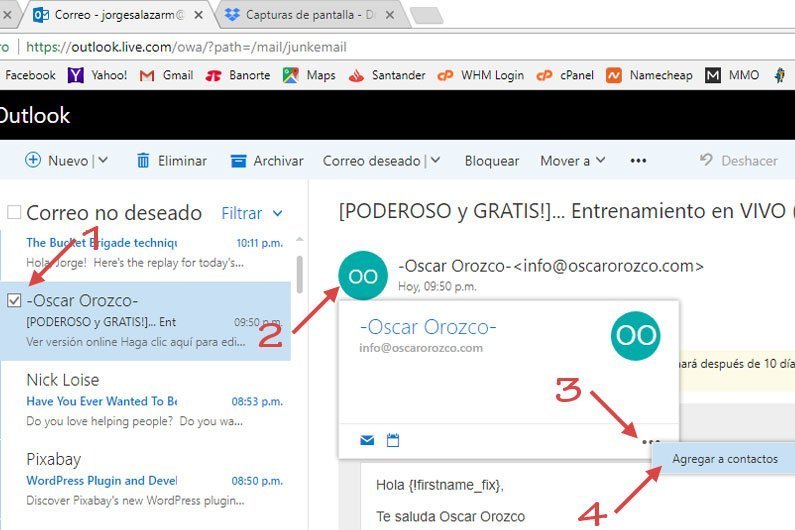Click the browser address bar URL

[x=186, y=47]
